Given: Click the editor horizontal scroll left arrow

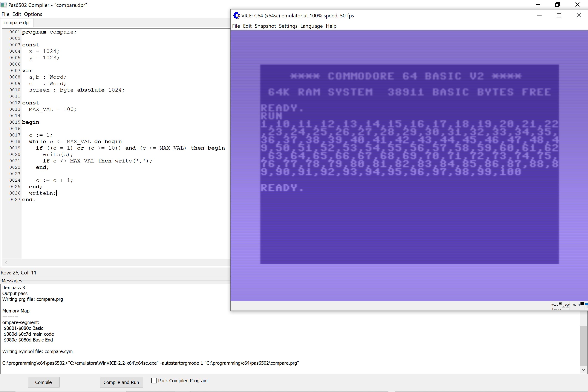Looking at the screenshot, I should click(x=6, y=262).
